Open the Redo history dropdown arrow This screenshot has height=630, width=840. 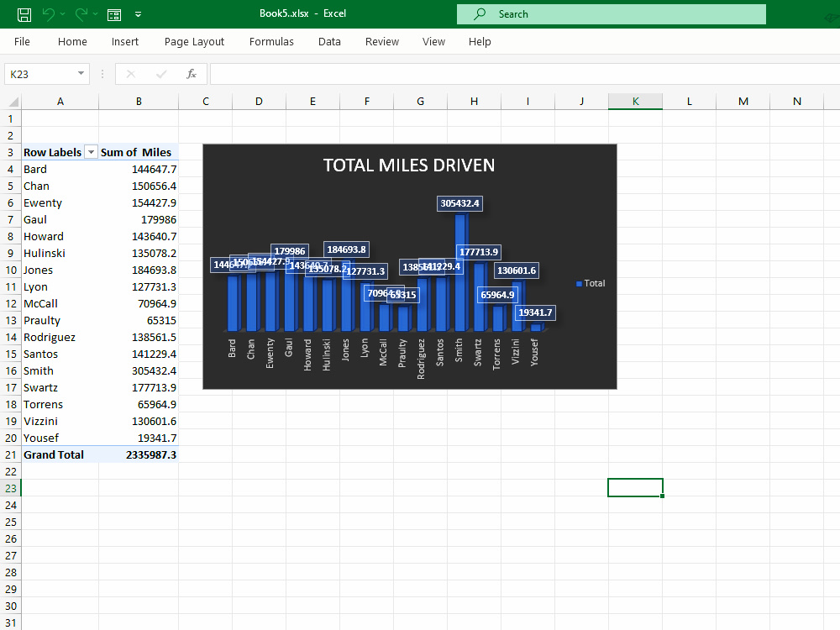pyautogui.click(x=96, y=14)
